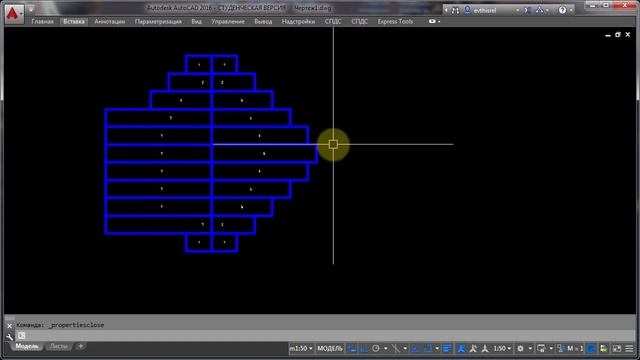Image resolution: width=640 pixels, height=360 pixels.
Task: Switch to the Листы layout tab
Action: 58,347
